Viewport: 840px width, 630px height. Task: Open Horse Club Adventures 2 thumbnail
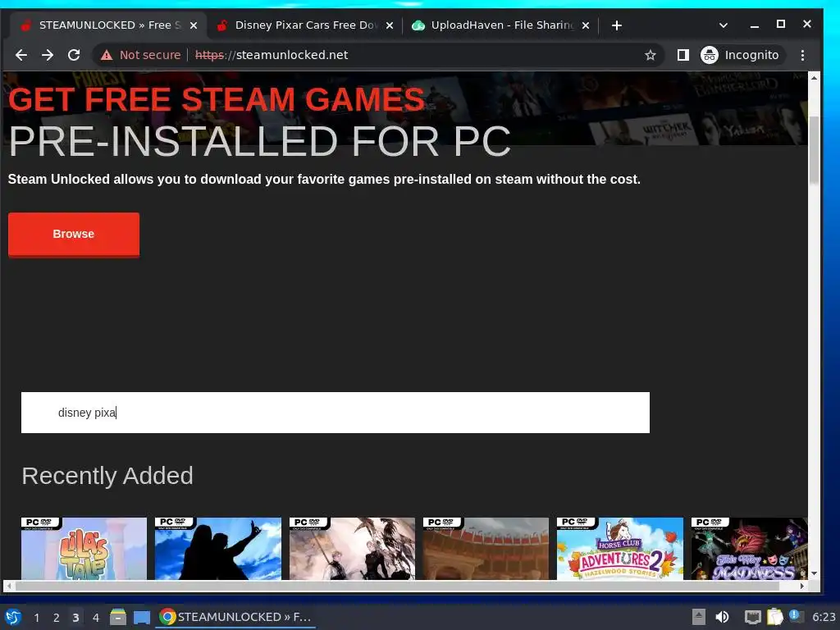click(x=620, y=548)
